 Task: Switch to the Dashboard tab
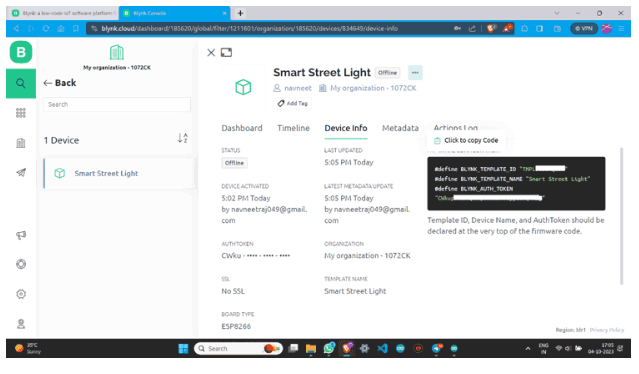click(x=242, y=128)
